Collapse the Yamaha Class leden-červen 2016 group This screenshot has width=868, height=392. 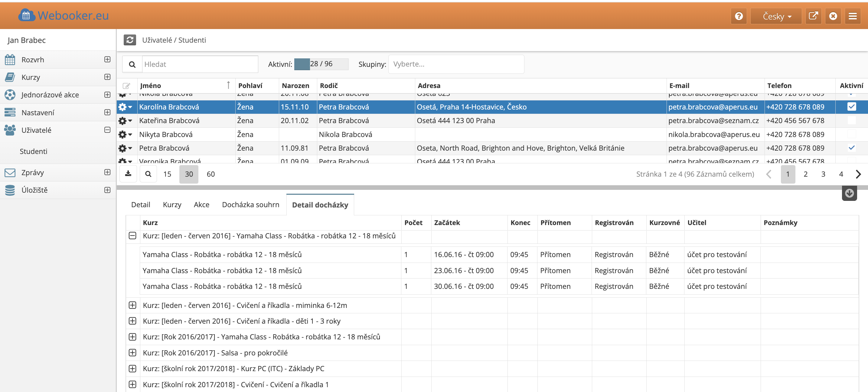[x=132, y=236]
